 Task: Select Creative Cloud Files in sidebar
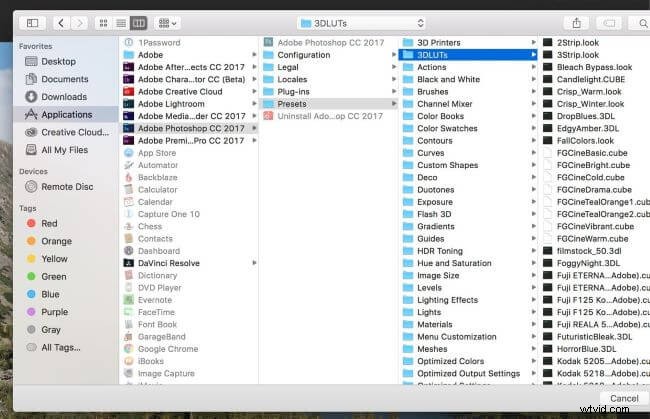(74, 132)
